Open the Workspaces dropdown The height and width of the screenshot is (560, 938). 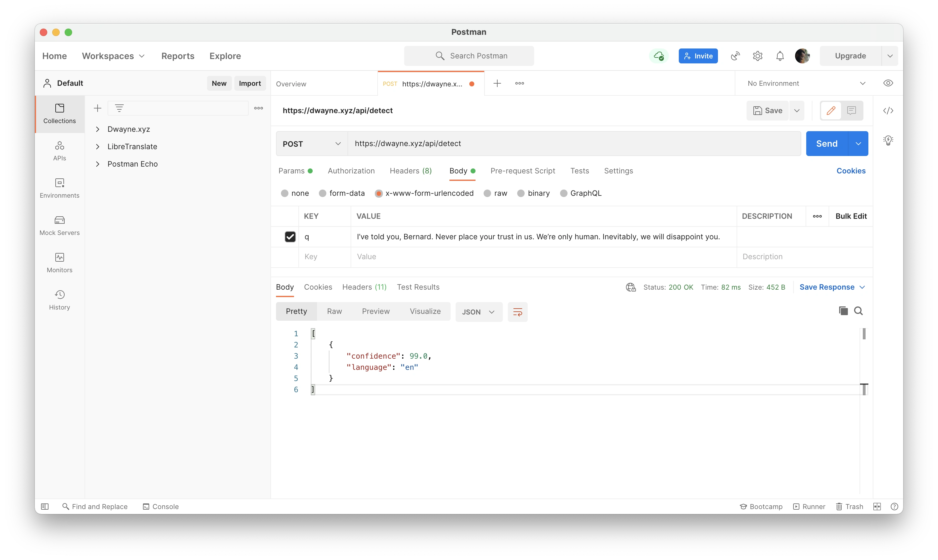pyautogui.click(x=113, y=56)
